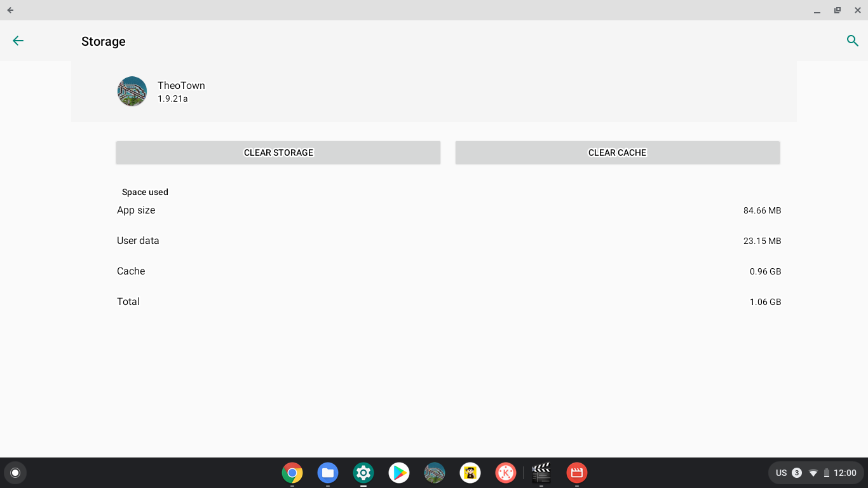Open KineMaster red K icon in shelf
Image resolution: width=868 pixels, height=488 pixels.
coord(506,473)
